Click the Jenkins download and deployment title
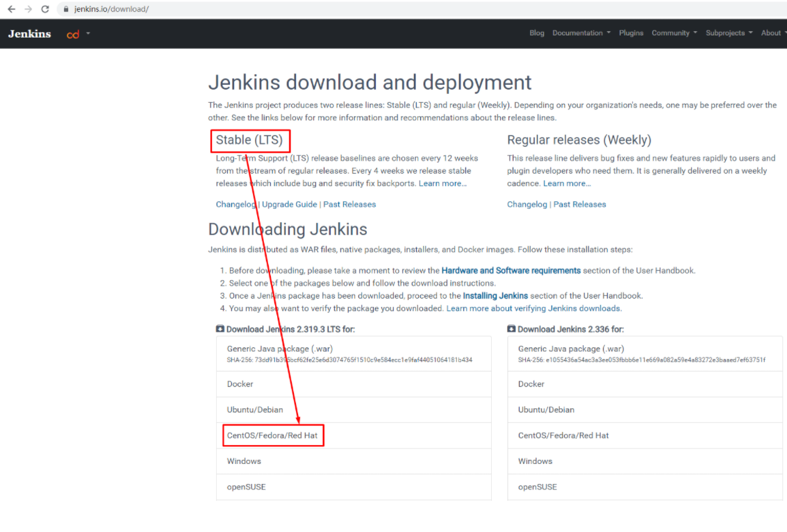This screenshot has height=532, width=787. [x=370, y=83]
